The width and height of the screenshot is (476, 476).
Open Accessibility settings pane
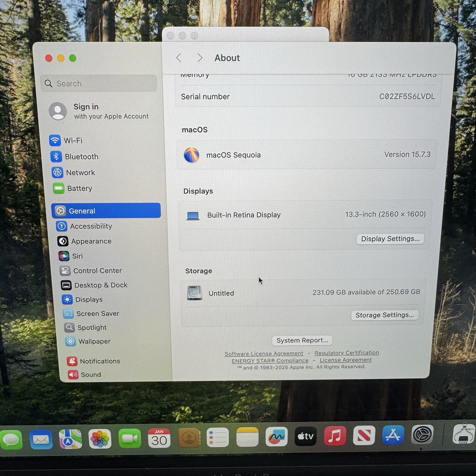click(84, 226)
